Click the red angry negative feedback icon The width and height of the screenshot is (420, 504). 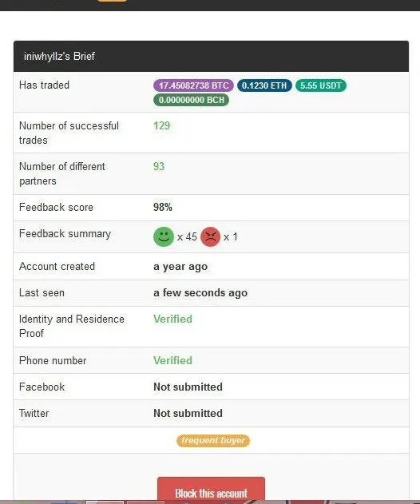[211, 237]
